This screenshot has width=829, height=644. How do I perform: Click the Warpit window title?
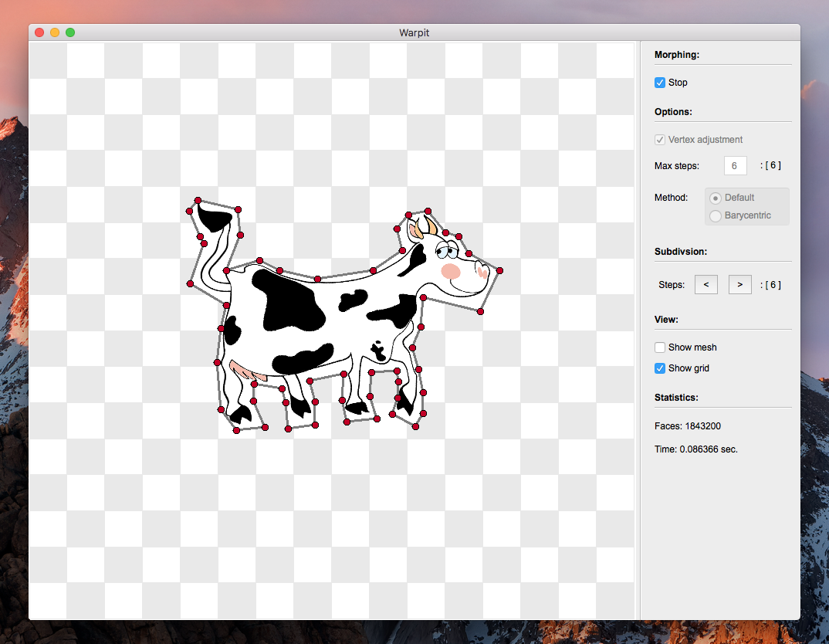point(414,32)
